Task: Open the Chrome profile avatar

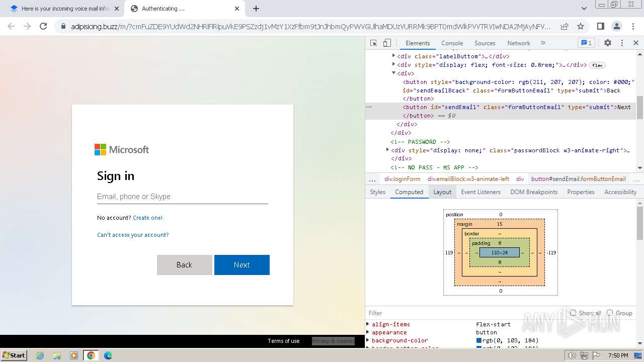Action: click(x=616, y=26)
